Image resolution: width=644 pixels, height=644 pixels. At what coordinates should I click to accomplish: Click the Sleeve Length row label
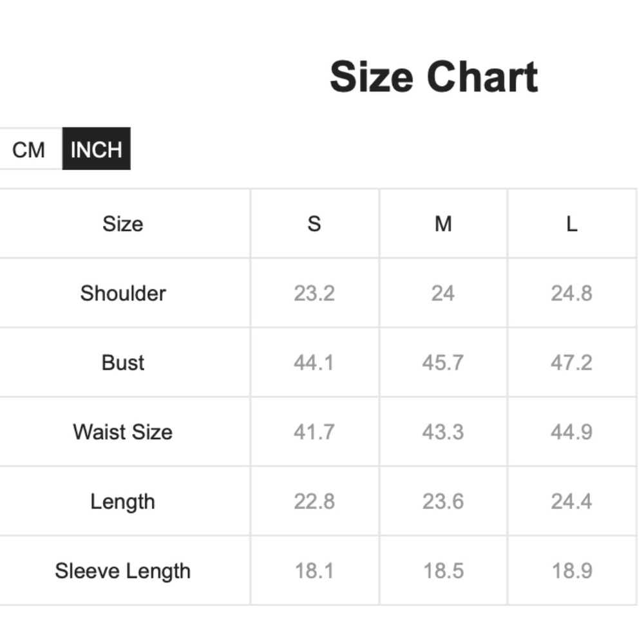click(123, 571)
